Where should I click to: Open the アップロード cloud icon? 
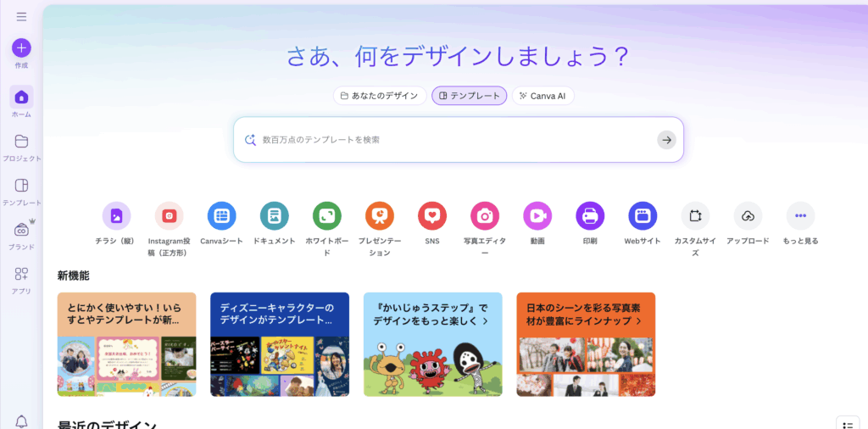click(x=748, y=216)
